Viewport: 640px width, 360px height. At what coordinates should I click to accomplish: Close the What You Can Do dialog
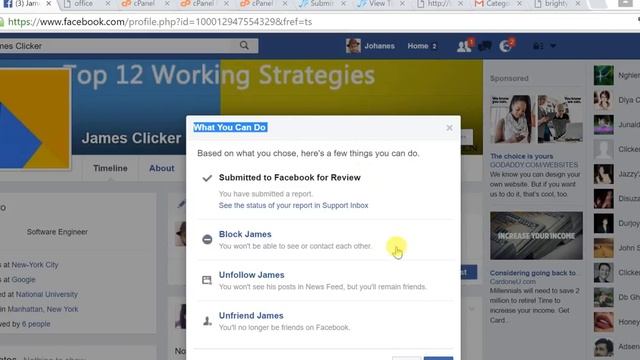(449, 128)
